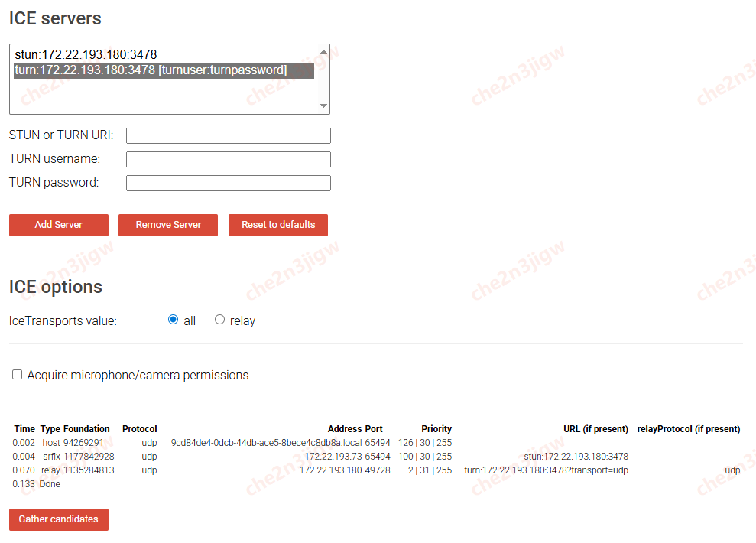Focus the TURN password input
This screenshot has width=756, height=543.
coord(228,184)
